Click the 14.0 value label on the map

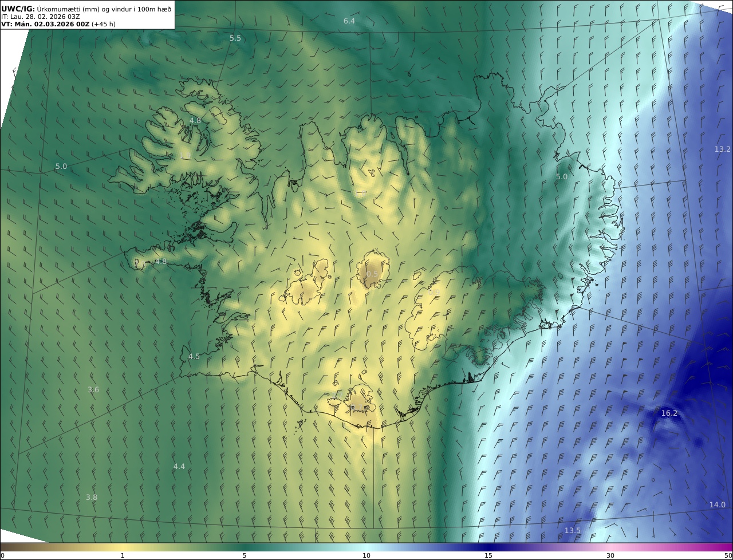pos(718,505)
